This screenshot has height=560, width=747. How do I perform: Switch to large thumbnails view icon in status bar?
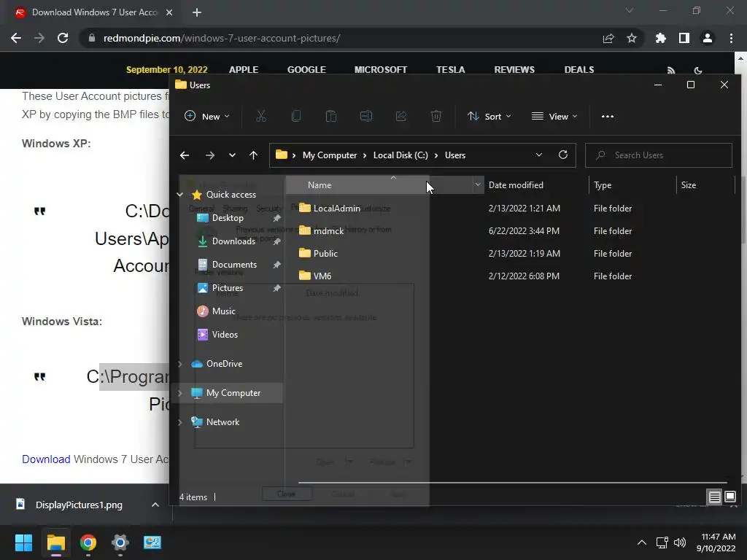[730, 497]
